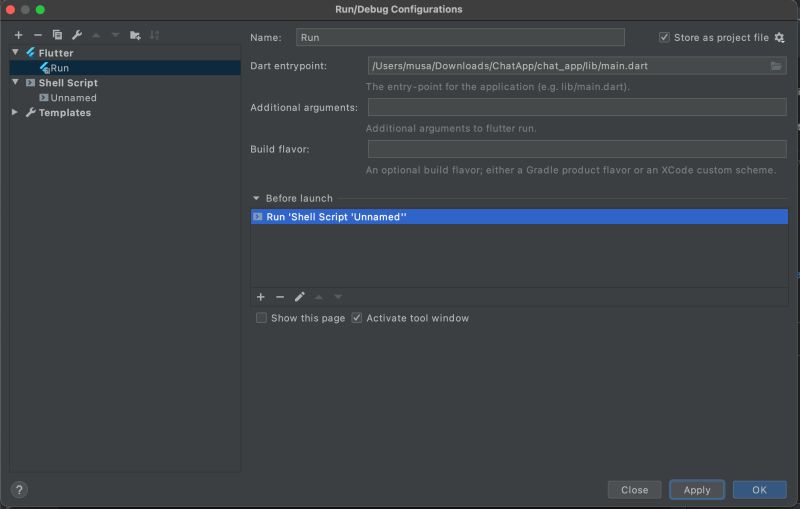Collapse the Flutter tree node
The width and height of the screenshot is (800, 509).
(x=15, y=53)
